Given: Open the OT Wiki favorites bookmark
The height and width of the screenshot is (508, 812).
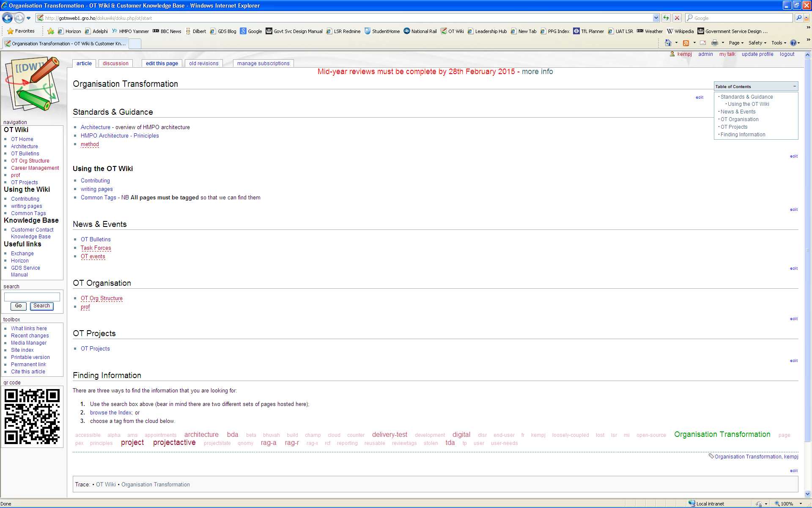Looking at the screenshot, I should click(x=452, y=31).
